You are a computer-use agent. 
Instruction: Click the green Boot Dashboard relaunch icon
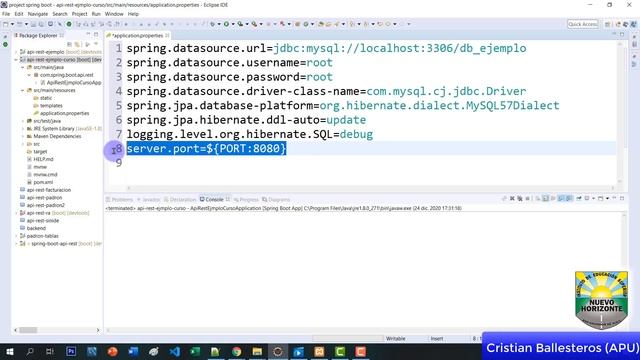[x=69, y=24]
